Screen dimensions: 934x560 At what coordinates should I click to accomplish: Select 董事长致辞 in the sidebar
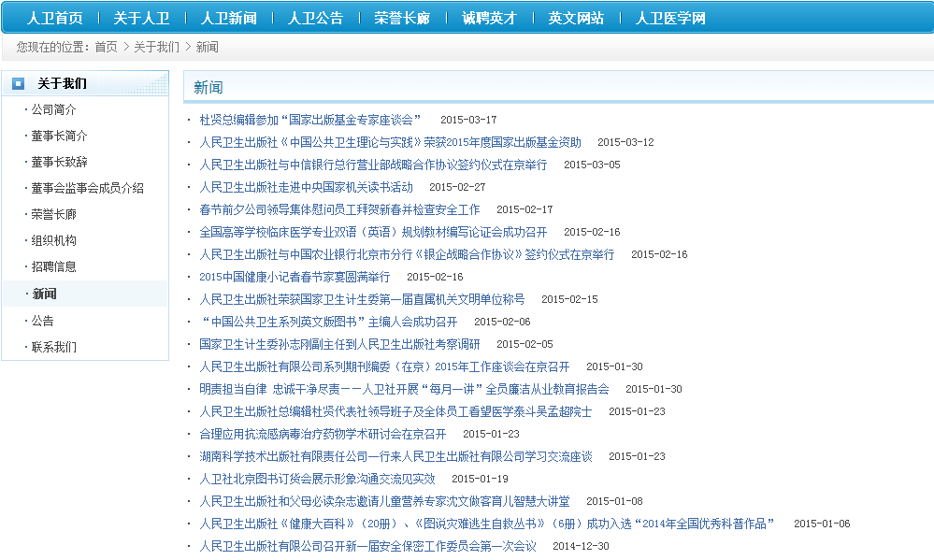pos(60,162)
